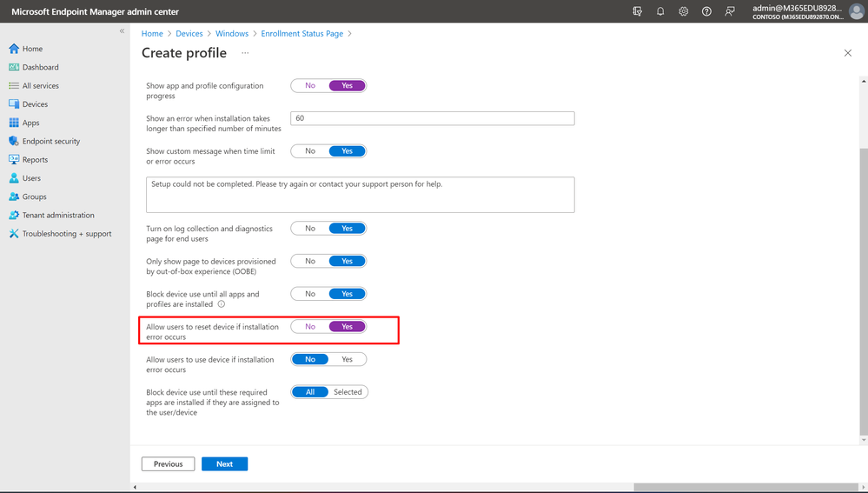
Task: Open the directory and subscription filter icon
Action: click(x=637, y=11)
